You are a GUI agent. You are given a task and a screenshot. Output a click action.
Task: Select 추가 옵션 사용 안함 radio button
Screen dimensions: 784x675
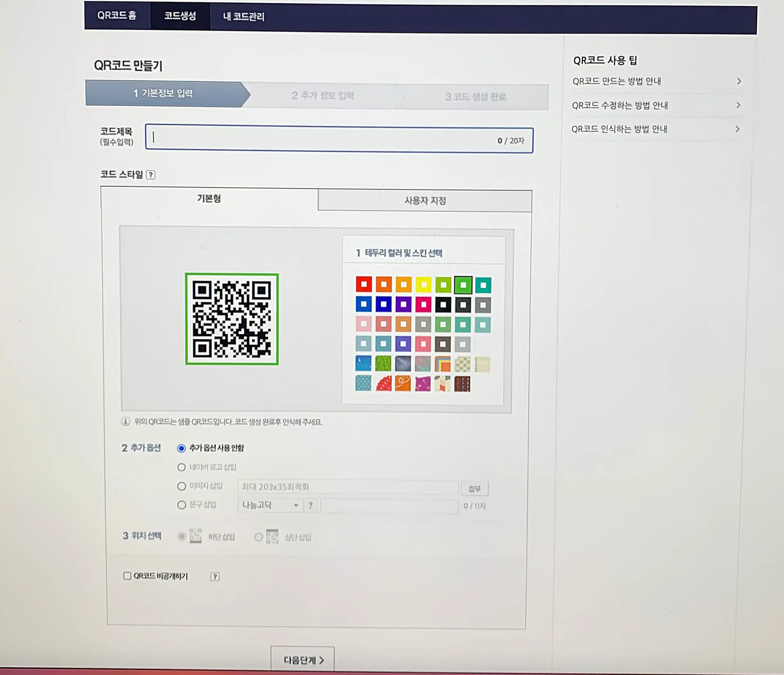(x=182, y=448)
